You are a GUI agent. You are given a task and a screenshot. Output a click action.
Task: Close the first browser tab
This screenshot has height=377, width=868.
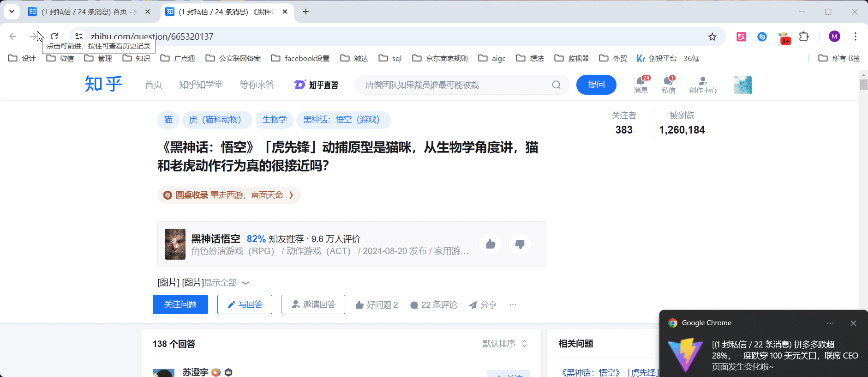coord(148,12)
